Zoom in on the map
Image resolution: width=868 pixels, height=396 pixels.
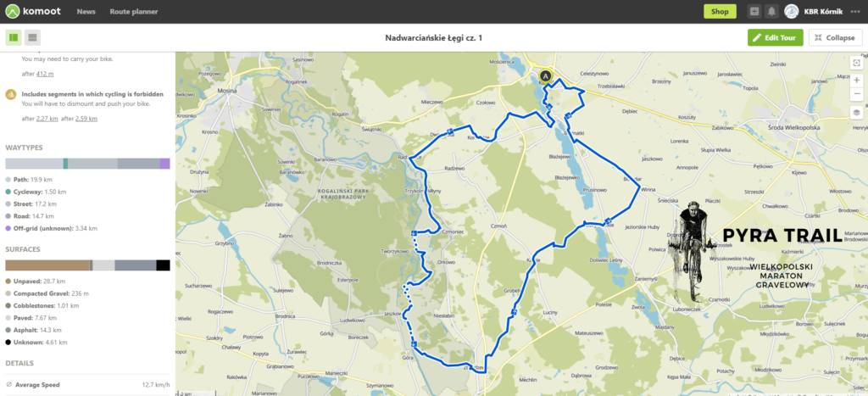857,80
